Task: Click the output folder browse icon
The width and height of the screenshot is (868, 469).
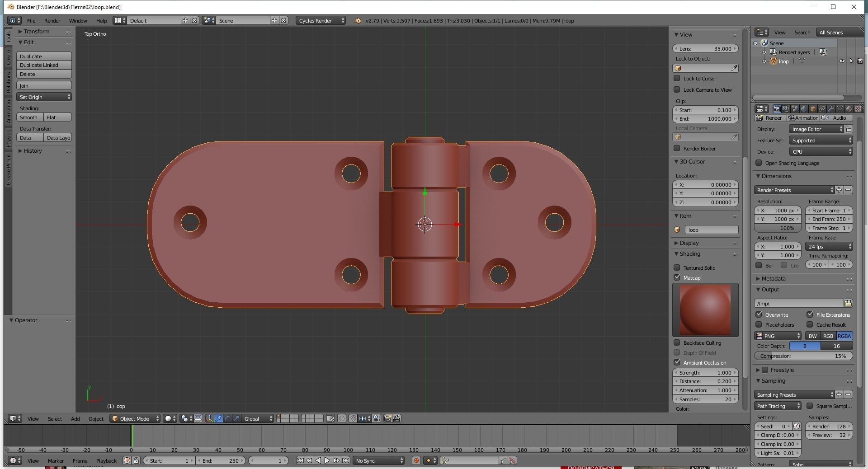Action: point(848,303)
